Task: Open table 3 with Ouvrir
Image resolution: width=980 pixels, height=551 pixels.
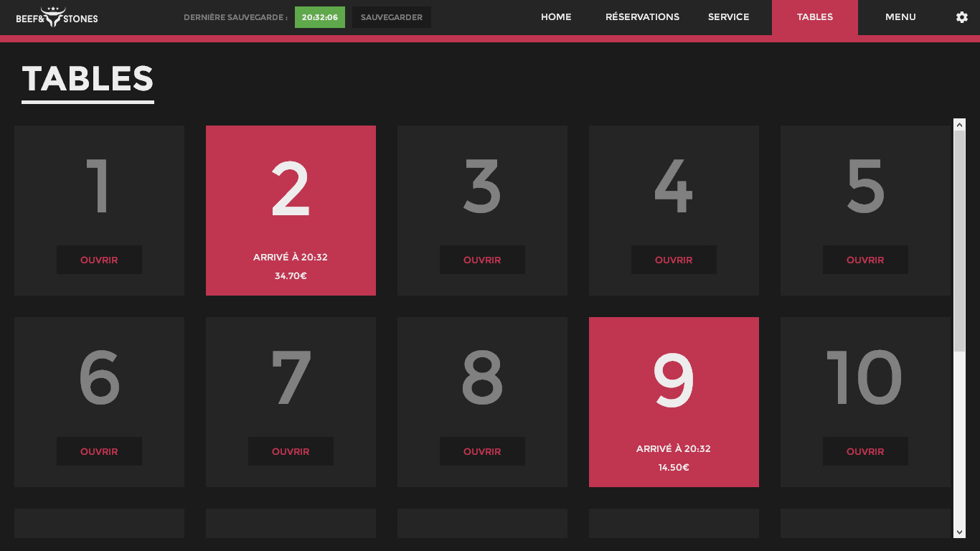Action: click(x=482, y=260)
